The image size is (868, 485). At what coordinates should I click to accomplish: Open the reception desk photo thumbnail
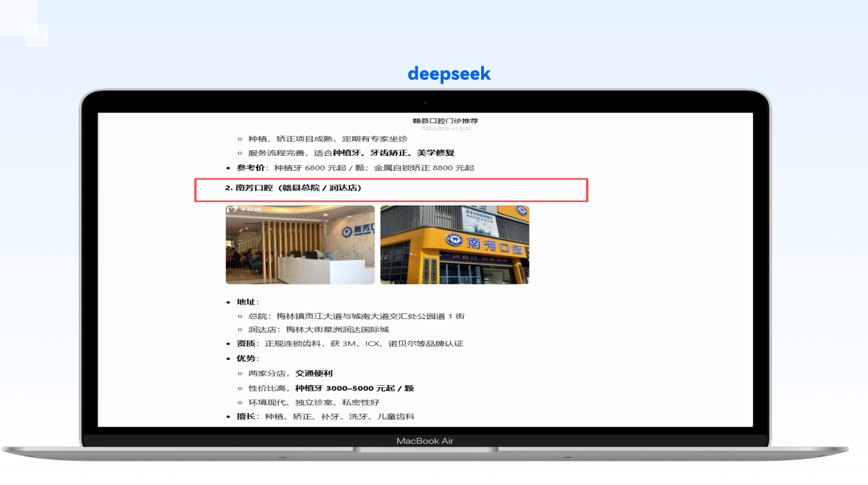[x=300, y=245]
